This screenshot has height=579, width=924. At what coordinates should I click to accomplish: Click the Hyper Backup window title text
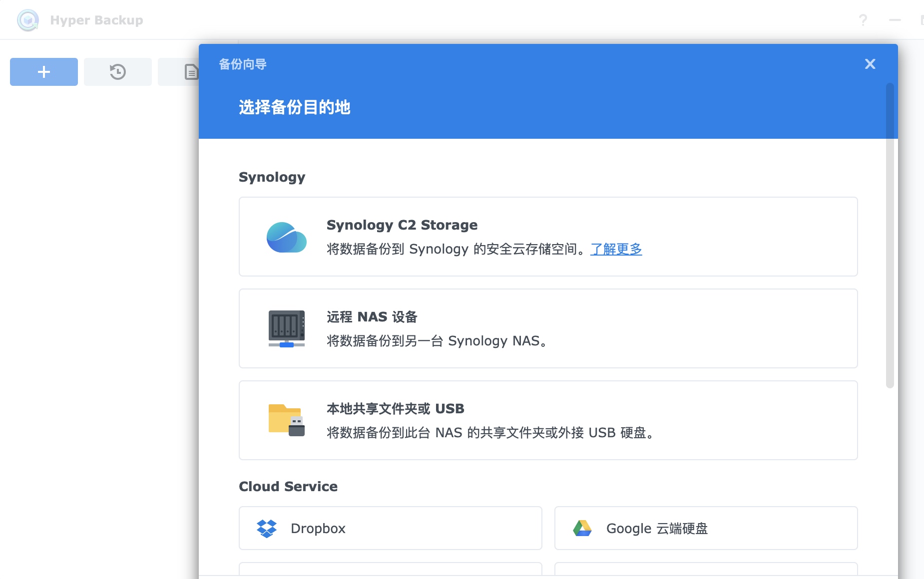(x=97, y=20)
